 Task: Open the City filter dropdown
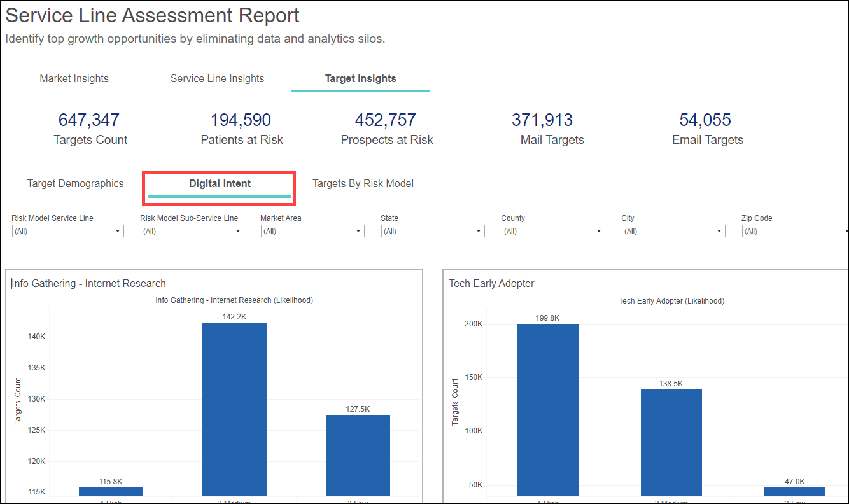(673, 232)
